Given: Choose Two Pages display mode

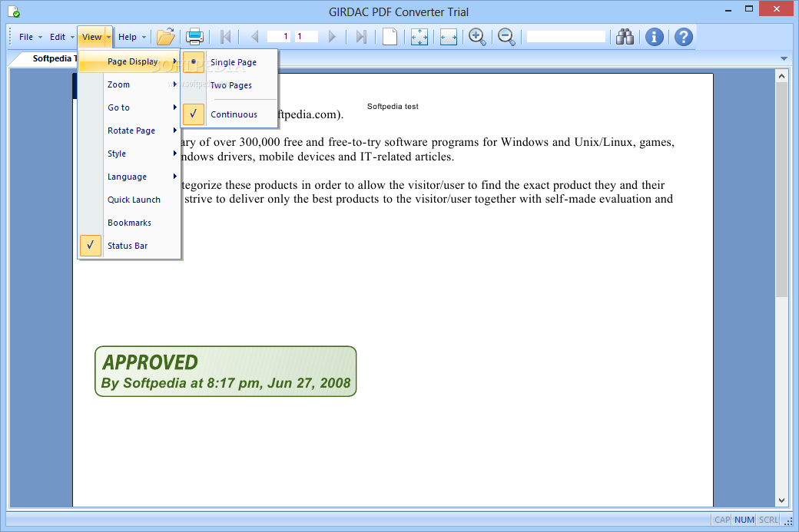Looking at the screenshot, I should [x=230, y=85].
